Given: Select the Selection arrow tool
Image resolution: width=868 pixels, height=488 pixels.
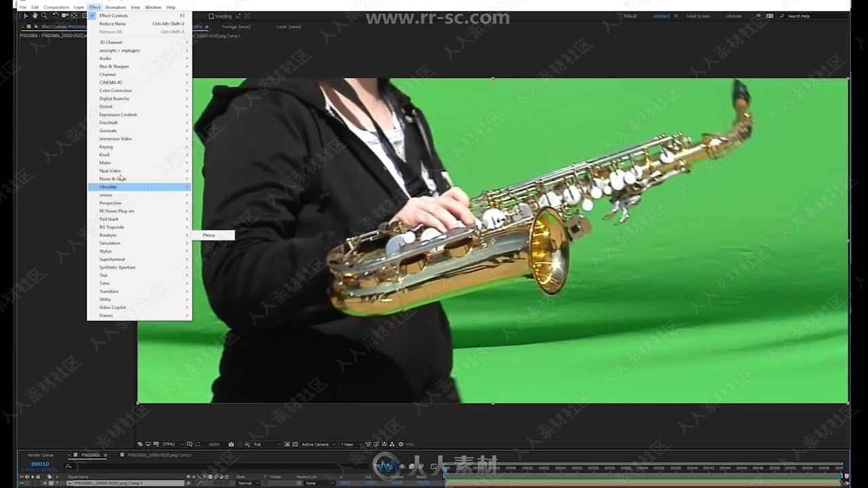Looking at the screenshot, I should click(x=26, y=16).
